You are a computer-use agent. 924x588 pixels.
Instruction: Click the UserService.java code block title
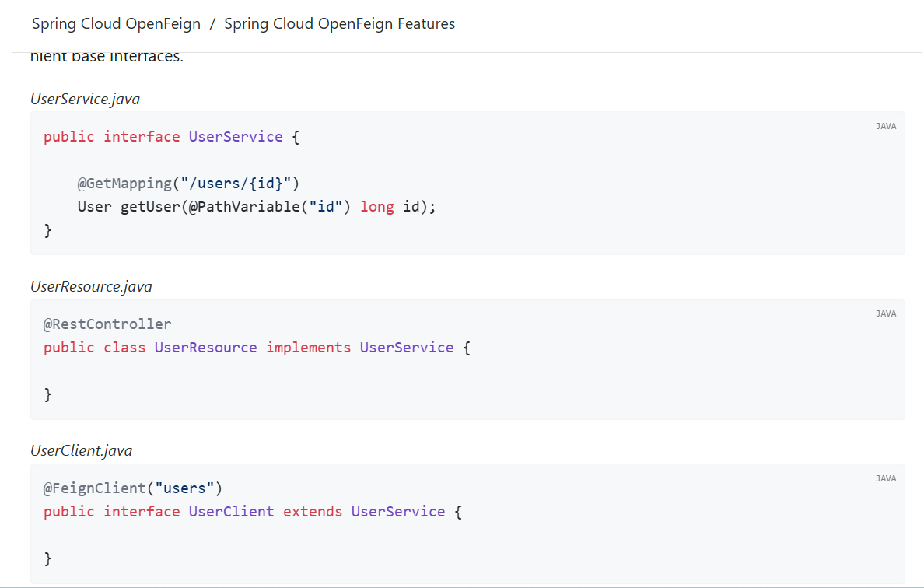pos(86,99)
